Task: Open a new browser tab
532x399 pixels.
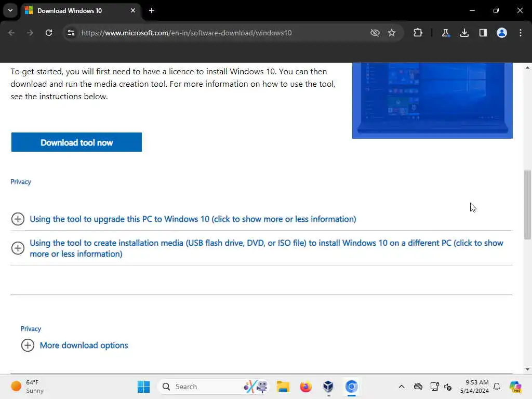Action: click(x=152, y=10)
